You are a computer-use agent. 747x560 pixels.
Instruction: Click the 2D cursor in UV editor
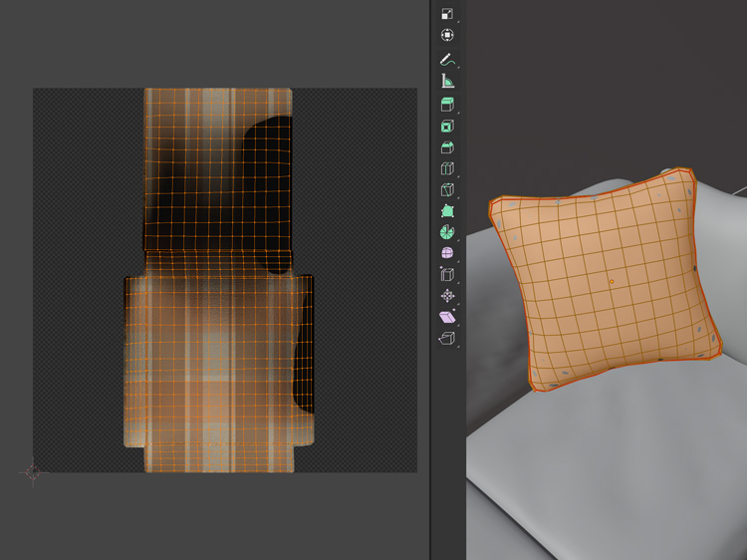pos(33,472)
